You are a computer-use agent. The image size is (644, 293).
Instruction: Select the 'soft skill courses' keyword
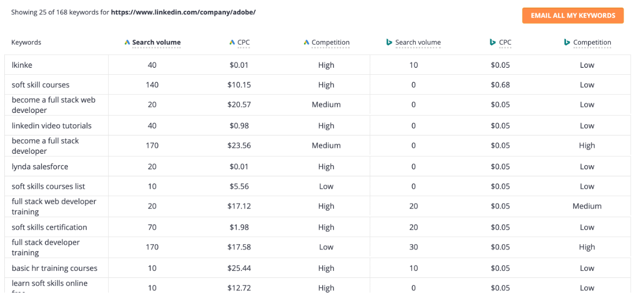40,85
